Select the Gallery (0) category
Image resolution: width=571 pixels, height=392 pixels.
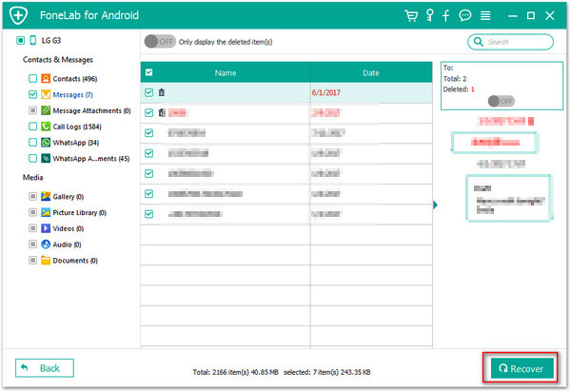[x=69, y=197]
